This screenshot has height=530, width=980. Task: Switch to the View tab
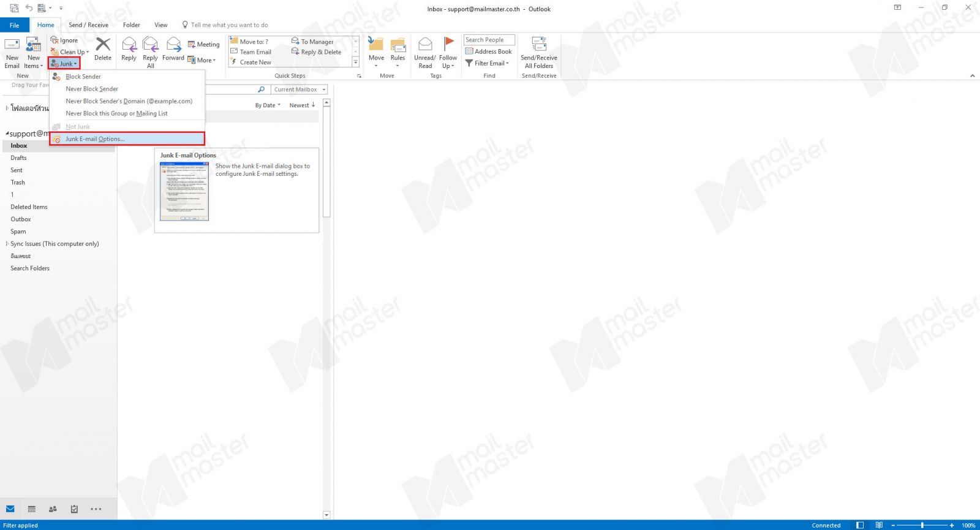pos(161,25)
